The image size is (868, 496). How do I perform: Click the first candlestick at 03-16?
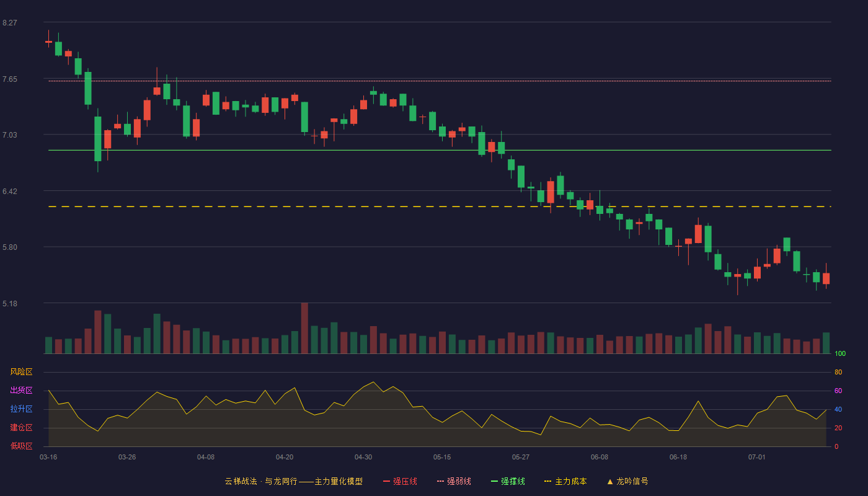[48, 39]
